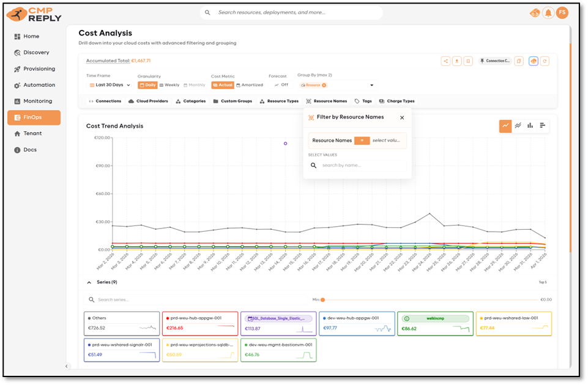
Task: Click the Min series slider handle
Action: coord(322,299)
